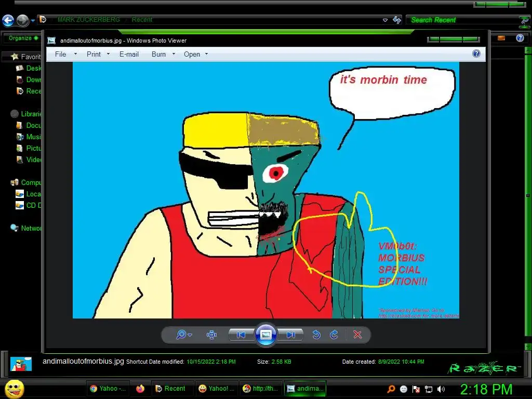
Task: Rotate picture clockwise
Action: [334, 335]
